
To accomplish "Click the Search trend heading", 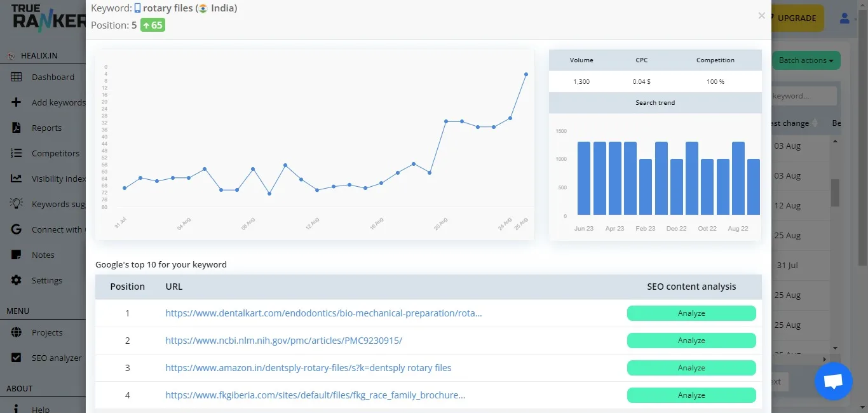I will 655,103.
